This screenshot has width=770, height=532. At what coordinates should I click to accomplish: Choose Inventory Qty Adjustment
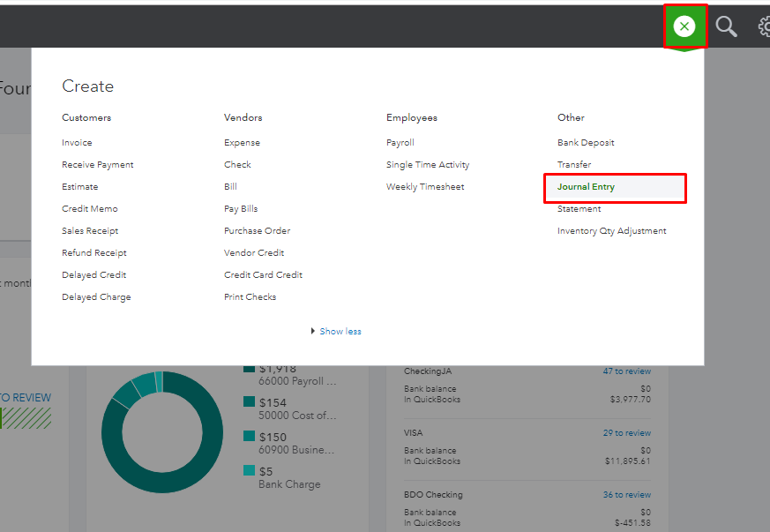click(x=611, y=231)
